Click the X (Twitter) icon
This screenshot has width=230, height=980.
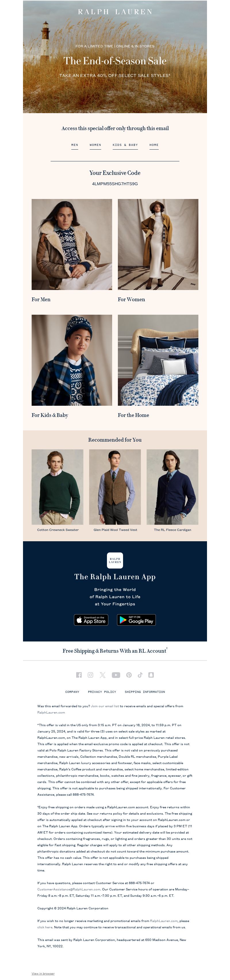pyautogui.click(x=102, y=675)
